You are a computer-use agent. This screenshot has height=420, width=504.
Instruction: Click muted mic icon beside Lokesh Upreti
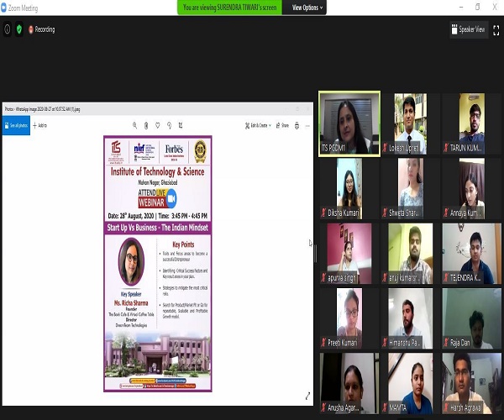tap(385, 148)
